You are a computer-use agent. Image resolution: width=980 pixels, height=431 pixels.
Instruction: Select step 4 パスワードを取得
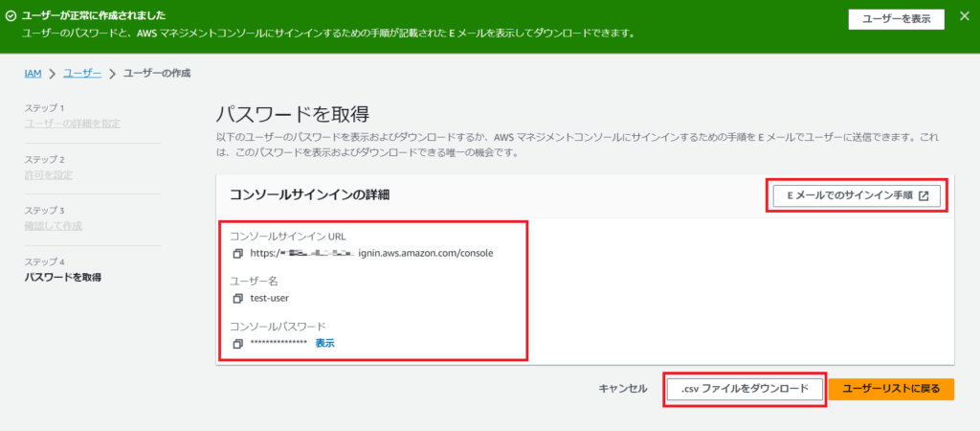[62, 278]
